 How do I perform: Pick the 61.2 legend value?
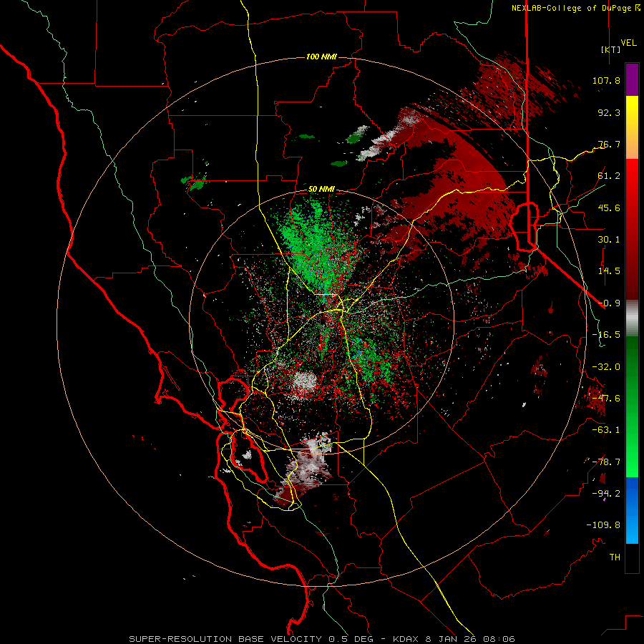(x=609, y=176)
